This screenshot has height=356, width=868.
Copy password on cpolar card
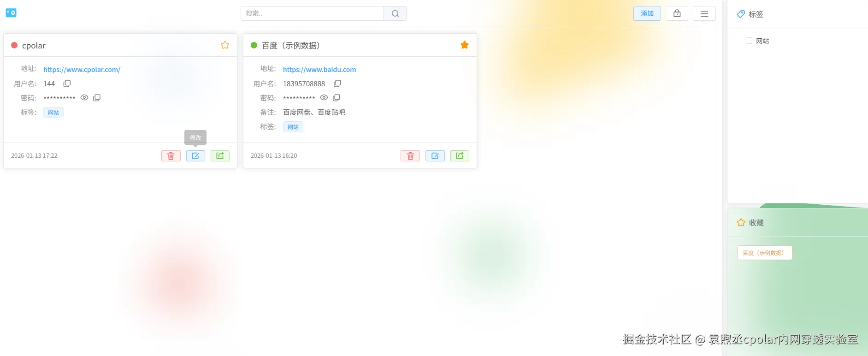[x=97, y=98]
